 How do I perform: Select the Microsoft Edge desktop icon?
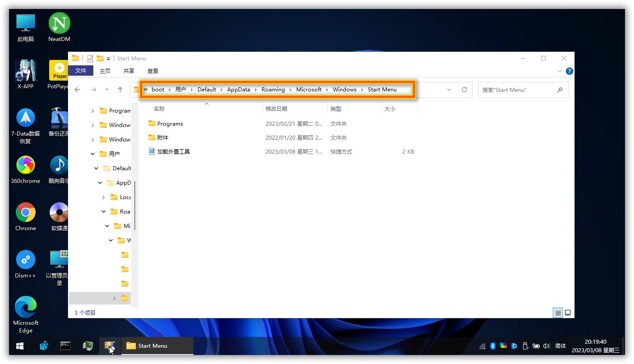point(26,315)
